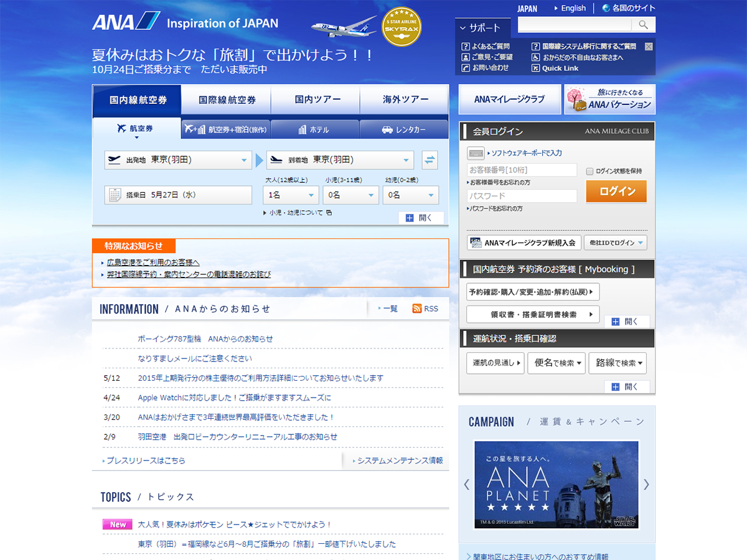Click ANAマイレージクラブ button
Image resolution: width=747 pixels, height=560 pixels.
509,100
